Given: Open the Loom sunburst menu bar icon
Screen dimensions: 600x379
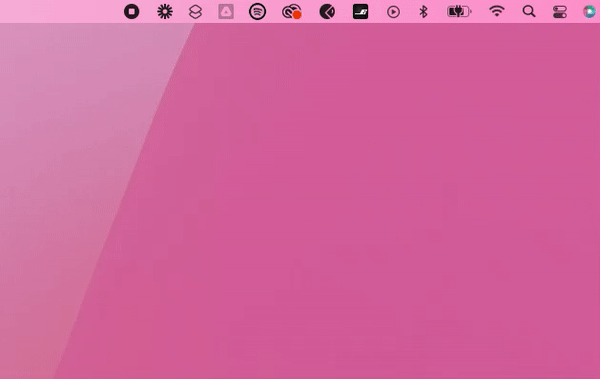Looking at the screenshot, I should coord(165,12).
